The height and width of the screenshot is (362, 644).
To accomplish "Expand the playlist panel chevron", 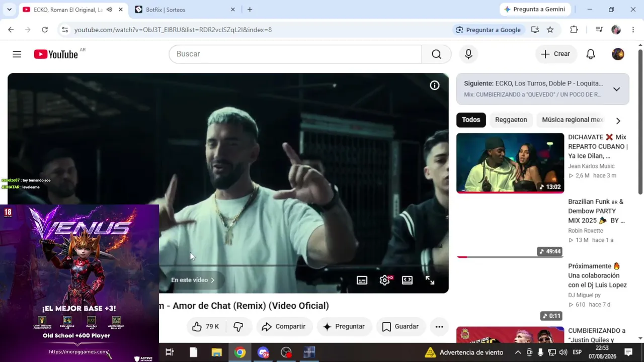I will [x=616, y=89].
